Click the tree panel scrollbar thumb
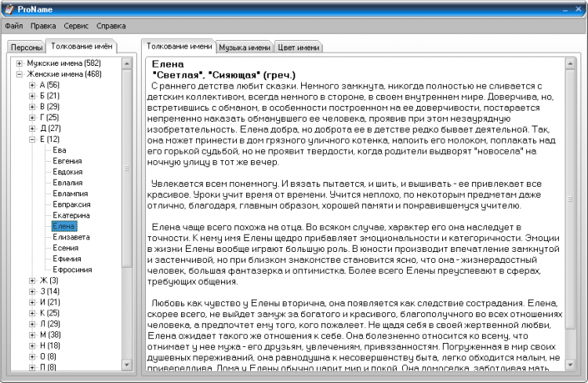Image resolution: width=588 pixels, height=383 pixels. pyautogui.click(x=127, y=168)
